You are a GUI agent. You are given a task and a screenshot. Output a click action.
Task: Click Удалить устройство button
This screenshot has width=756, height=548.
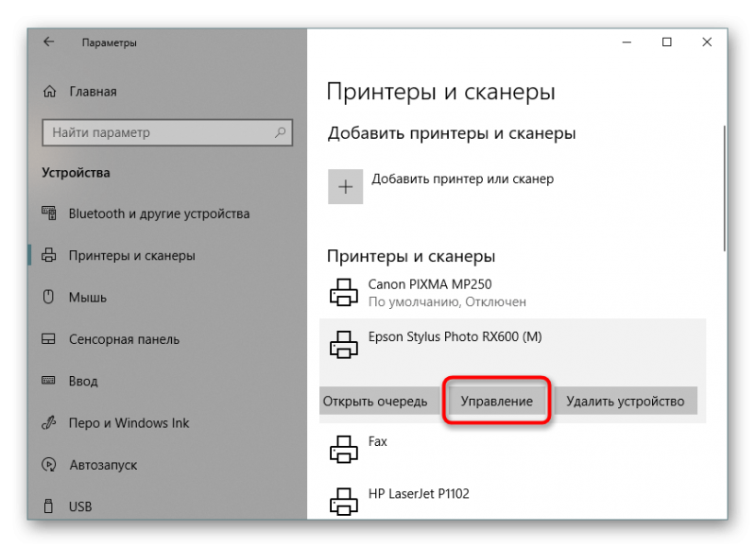(x=626, y=401)
